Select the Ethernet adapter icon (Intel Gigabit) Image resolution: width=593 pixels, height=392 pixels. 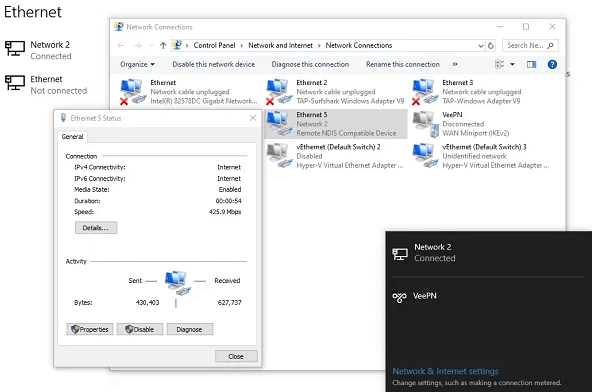(x=133, y=91)
